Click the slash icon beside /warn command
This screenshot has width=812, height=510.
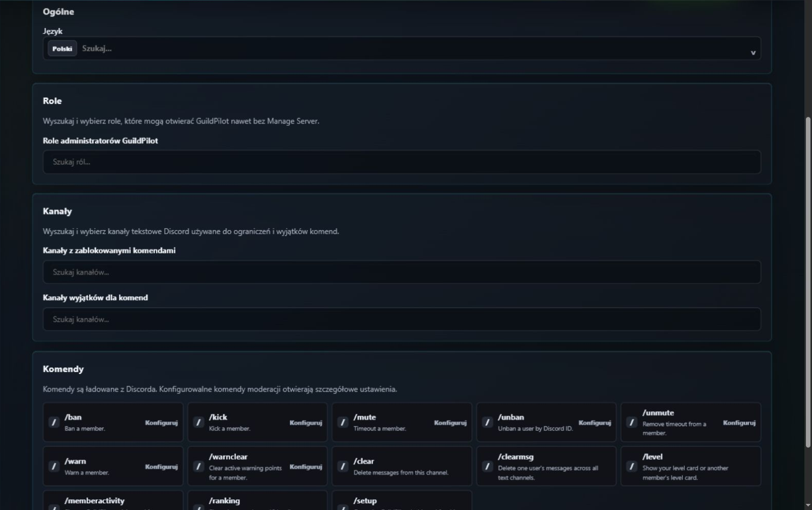click(x=54, y=467)
